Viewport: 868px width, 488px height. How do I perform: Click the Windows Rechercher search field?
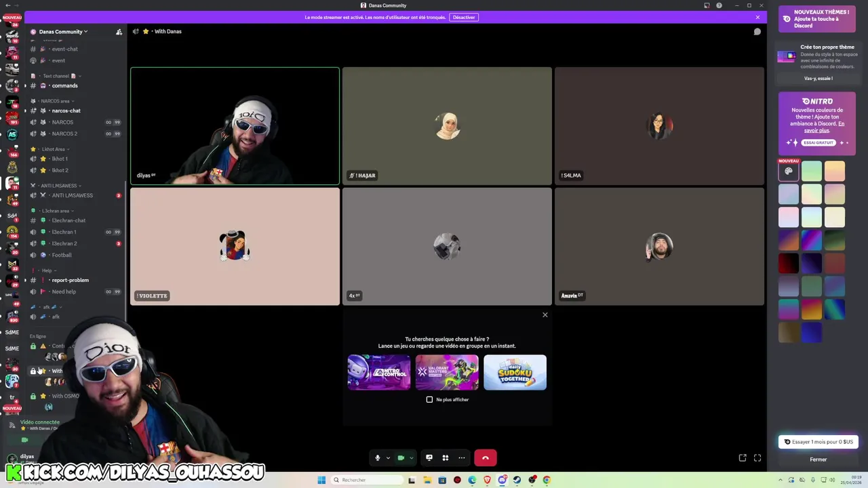pos(367,480)
